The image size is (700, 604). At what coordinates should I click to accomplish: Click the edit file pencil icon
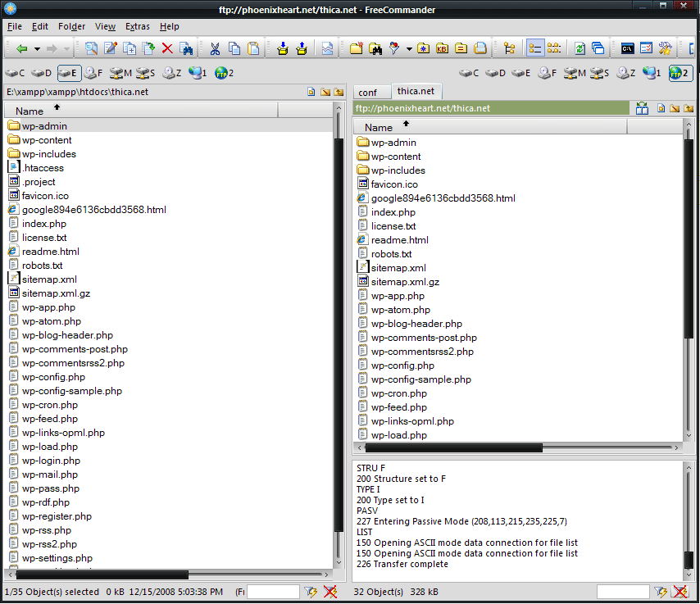pos(111,48)
